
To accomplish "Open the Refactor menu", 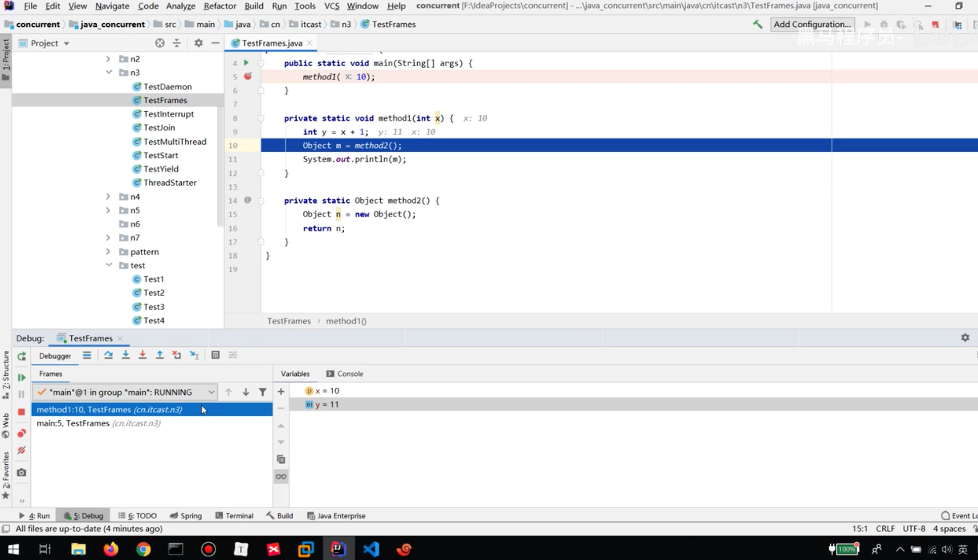I will 220,6.
